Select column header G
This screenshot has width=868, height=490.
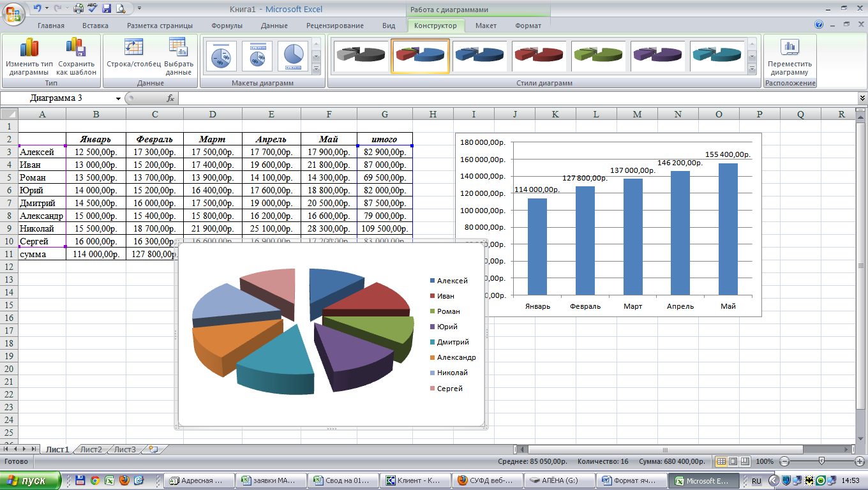[385, 114]
